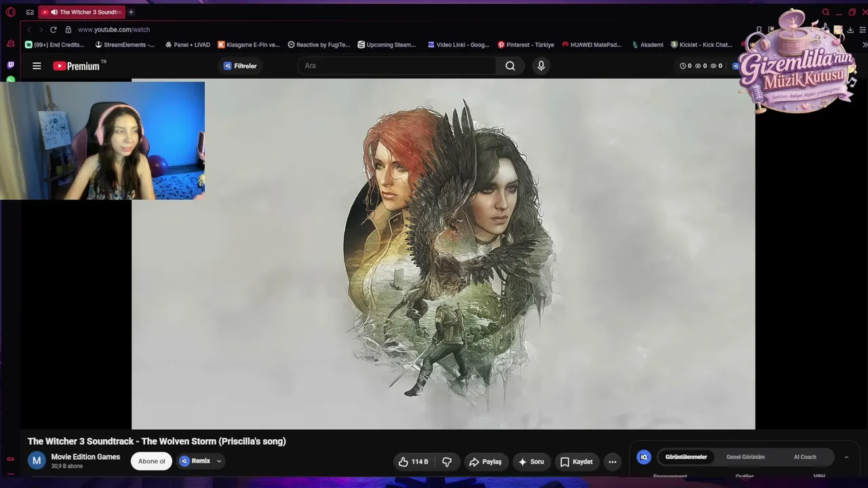868x488 pixels.
Task: Save the video with Kaydet
Action: 576,462
